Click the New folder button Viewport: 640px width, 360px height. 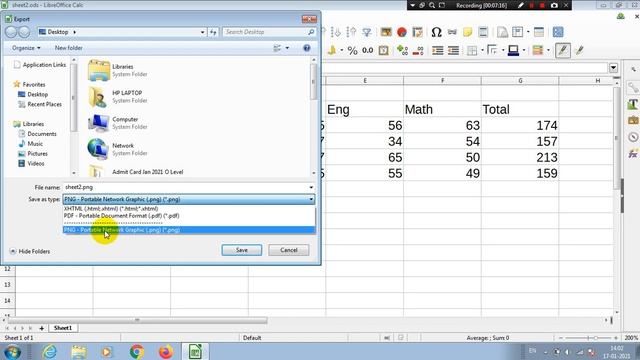[x=69, y=48]
